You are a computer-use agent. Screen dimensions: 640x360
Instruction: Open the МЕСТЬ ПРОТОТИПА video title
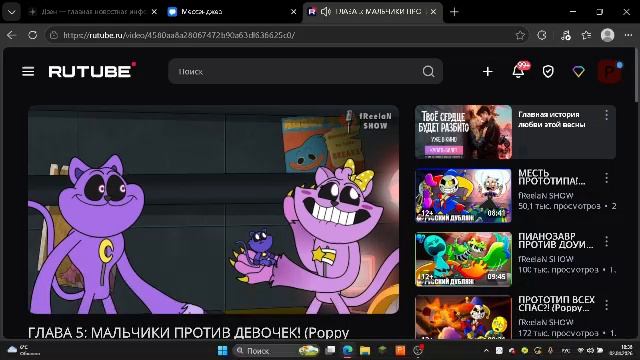pos(551,177)
